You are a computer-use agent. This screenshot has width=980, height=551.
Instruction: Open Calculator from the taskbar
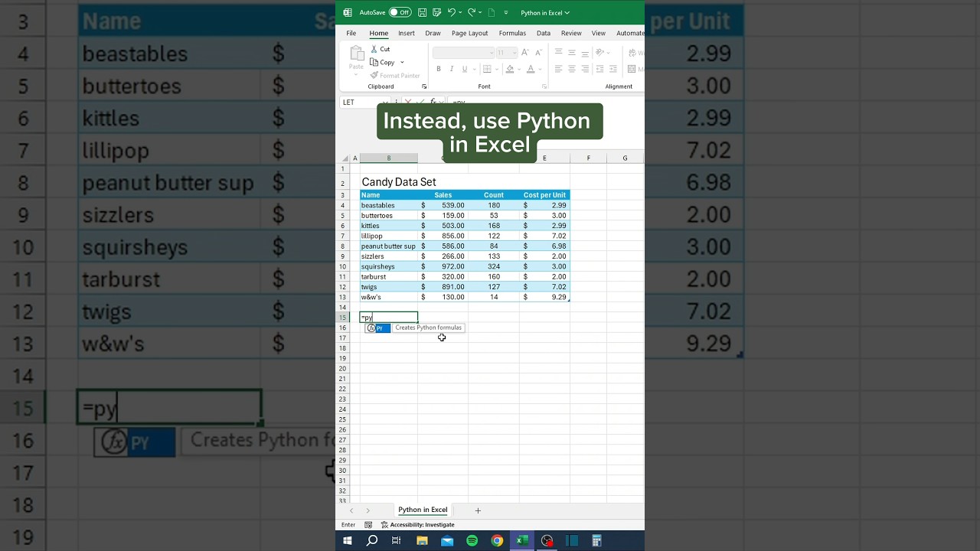[596, 540]
